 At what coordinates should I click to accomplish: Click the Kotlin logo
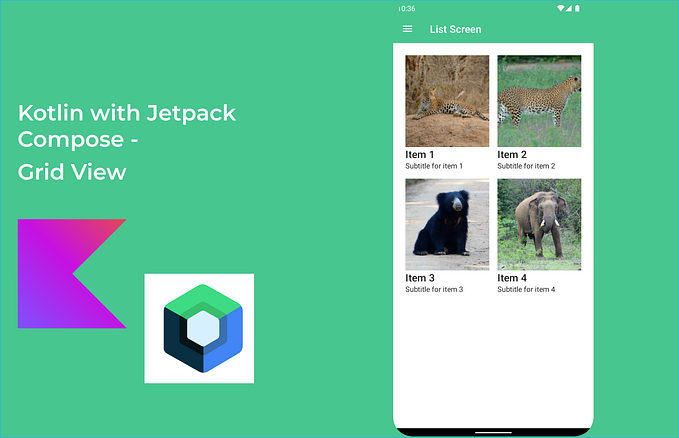pyautogui.click(x=72, y=274)
